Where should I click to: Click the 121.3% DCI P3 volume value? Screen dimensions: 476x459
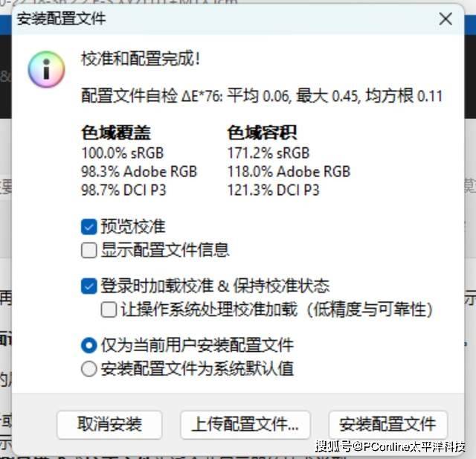point(273,190)
